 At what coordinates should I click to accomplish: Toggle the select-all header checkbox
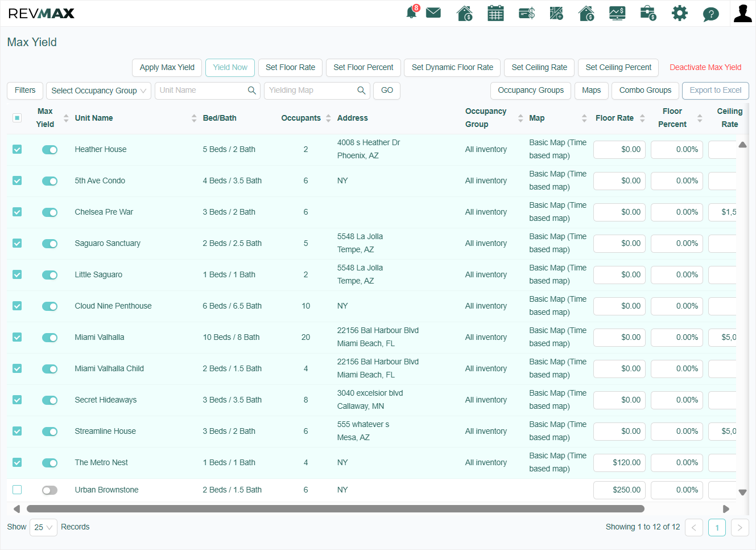click(x=17, y=118)
